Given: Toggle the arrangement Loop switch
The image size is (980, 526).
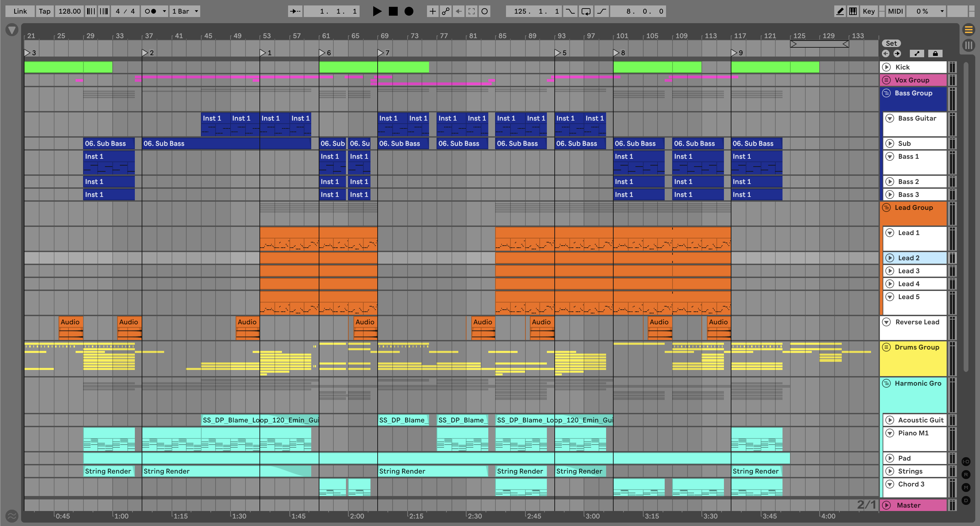Looking at the screenshot, I should click(x=586, y=11).
